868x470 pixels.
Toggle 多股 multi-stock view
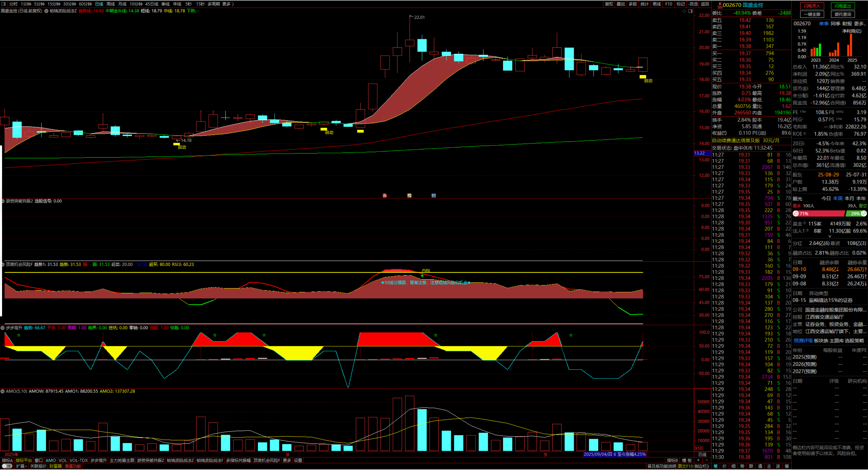pos(633,4)
